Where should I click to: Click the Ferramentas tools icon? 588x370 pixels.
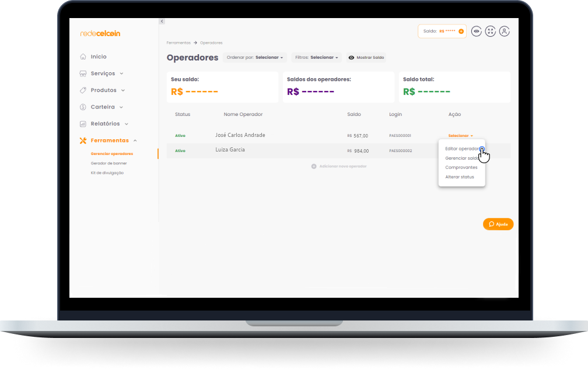pyautogui.click(x=83, y=140)
